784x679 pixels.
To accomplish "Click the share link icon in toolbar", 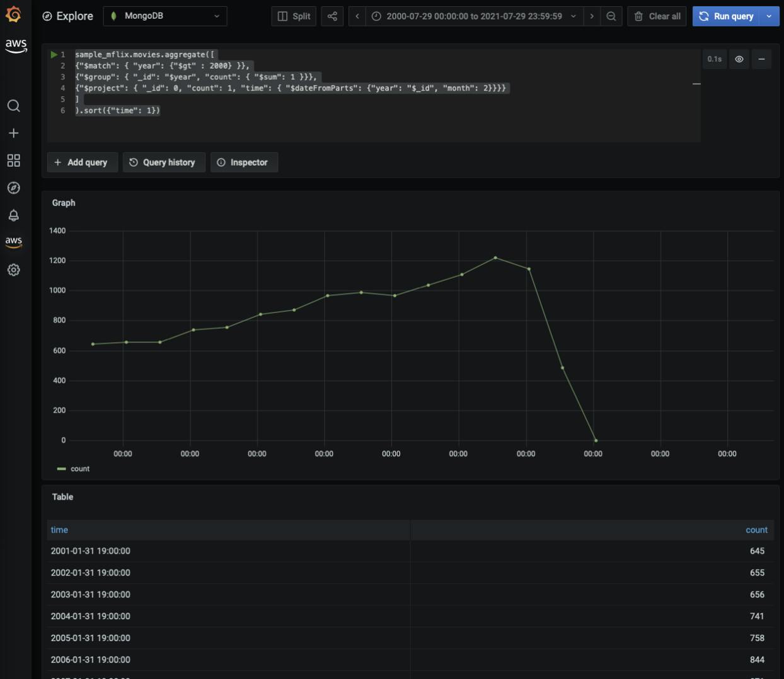I will point(332,16).
